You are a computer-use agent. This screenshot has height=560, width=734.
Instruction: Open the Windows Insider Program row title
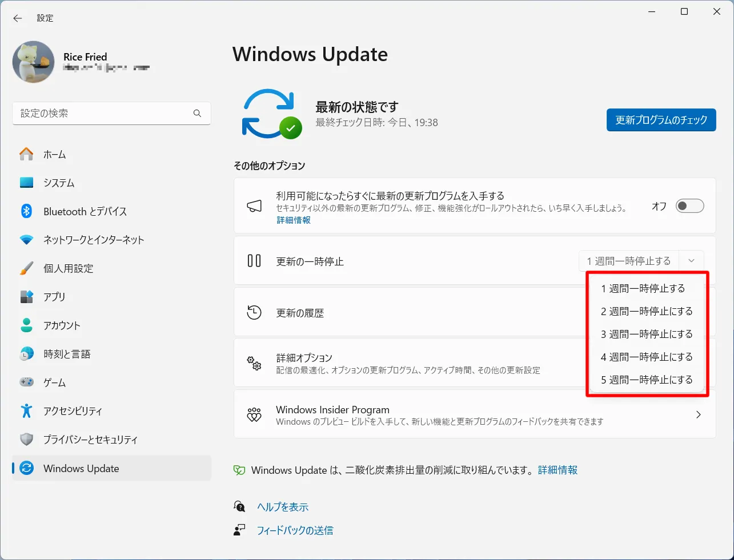[x=332, y=410]
